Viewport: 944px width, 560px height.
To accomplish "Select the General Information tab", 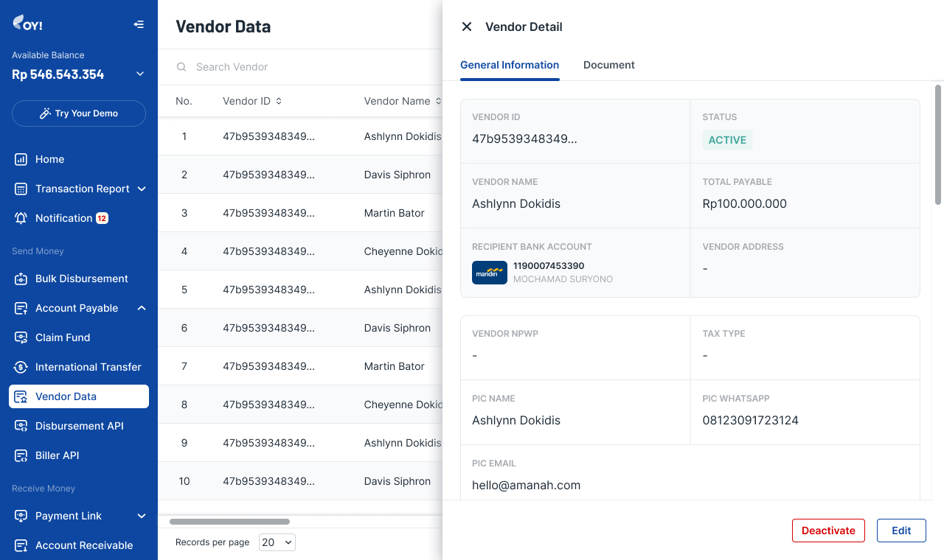I will click(510, 65).
